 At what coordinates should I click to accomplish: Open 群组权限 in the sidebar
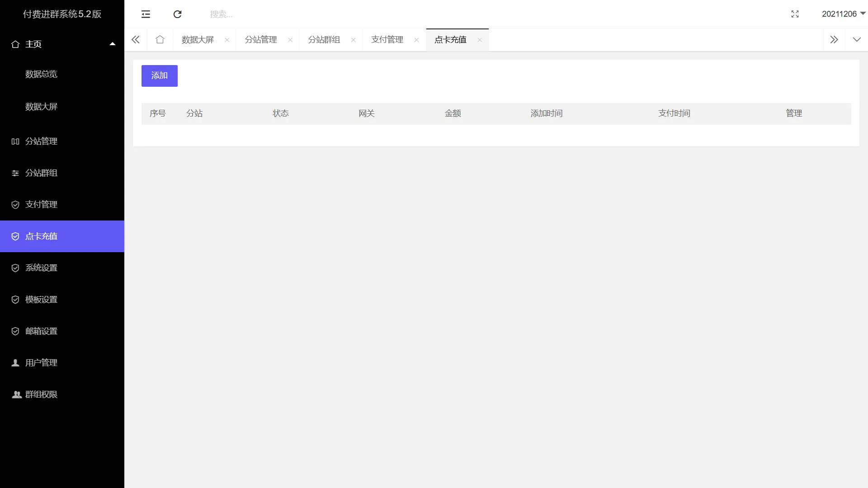tap(41, 394)
